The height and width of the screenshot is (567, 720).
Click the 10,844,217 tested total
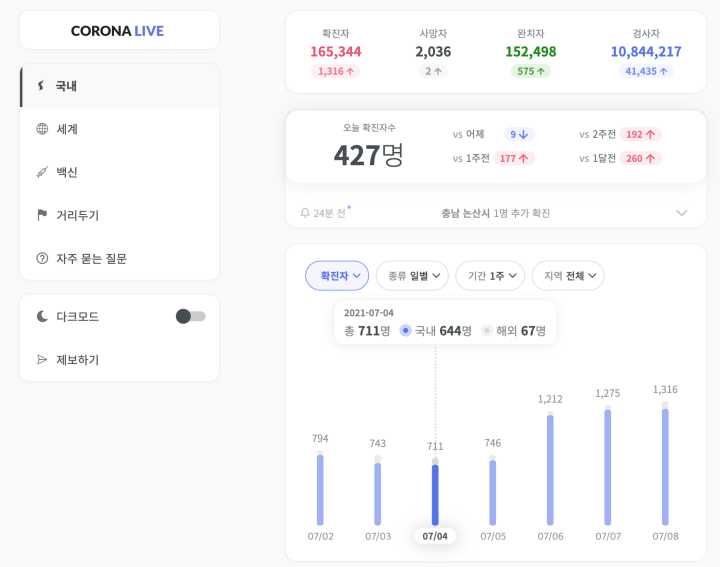(x=646, y=51)
